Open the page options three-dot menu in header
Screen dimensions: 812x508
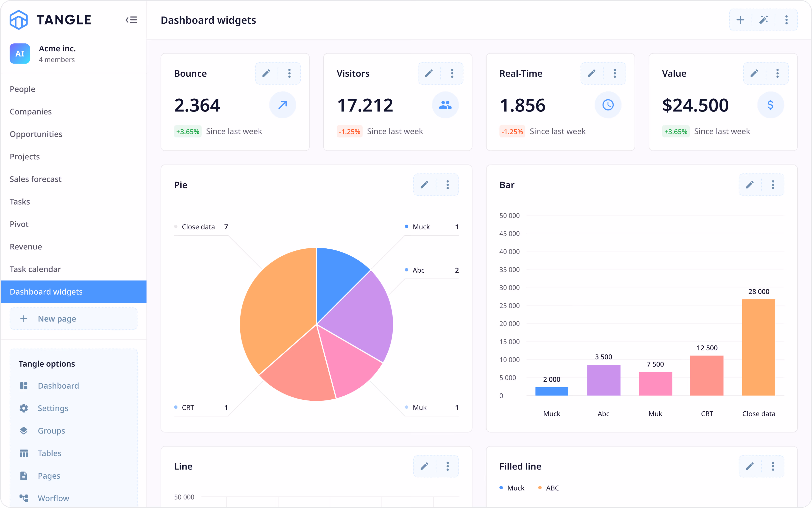coord(786,20)
